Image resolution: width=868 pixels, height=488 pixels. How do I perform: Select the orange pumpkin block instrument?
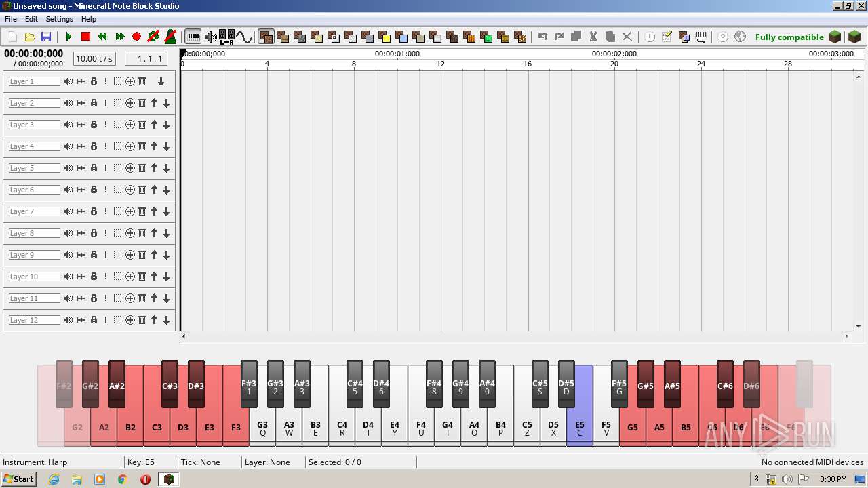(470, 37)
